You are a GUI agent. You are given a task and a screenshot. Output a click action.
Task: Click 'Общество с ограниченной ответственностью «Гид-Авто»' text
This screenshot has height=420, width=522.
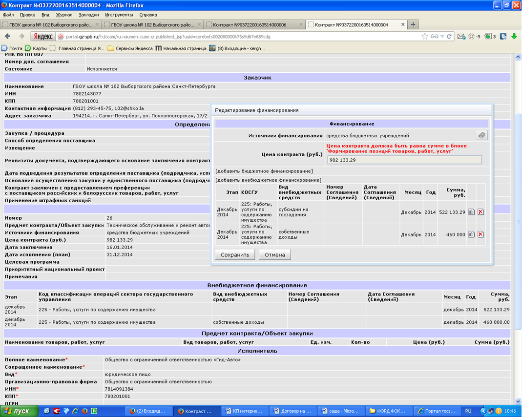tap(172, 360)
